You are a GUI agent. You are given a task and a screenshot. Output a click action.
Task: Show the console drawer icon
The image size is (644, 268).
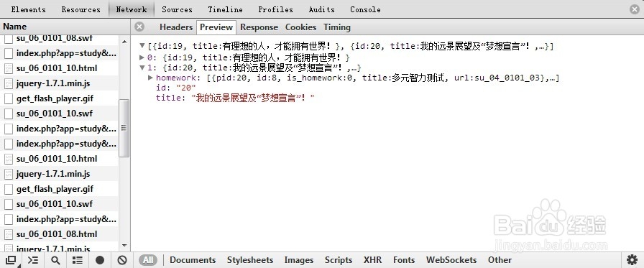click(33, 260)
